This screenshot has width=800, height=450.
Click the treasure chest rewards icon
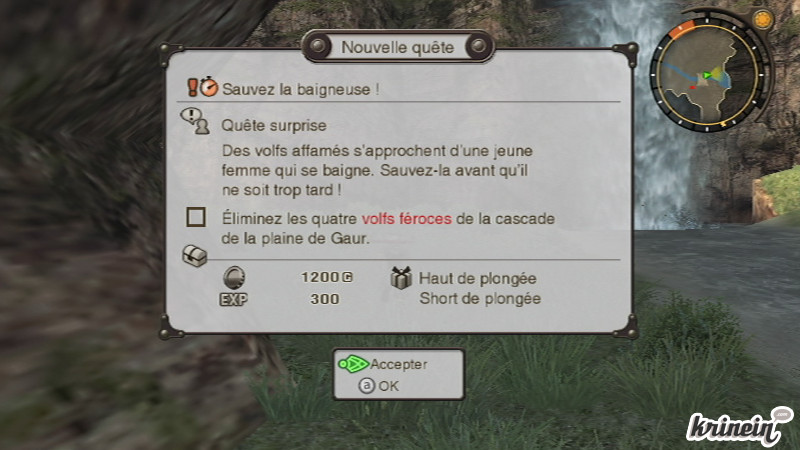(x=194, y=256)
